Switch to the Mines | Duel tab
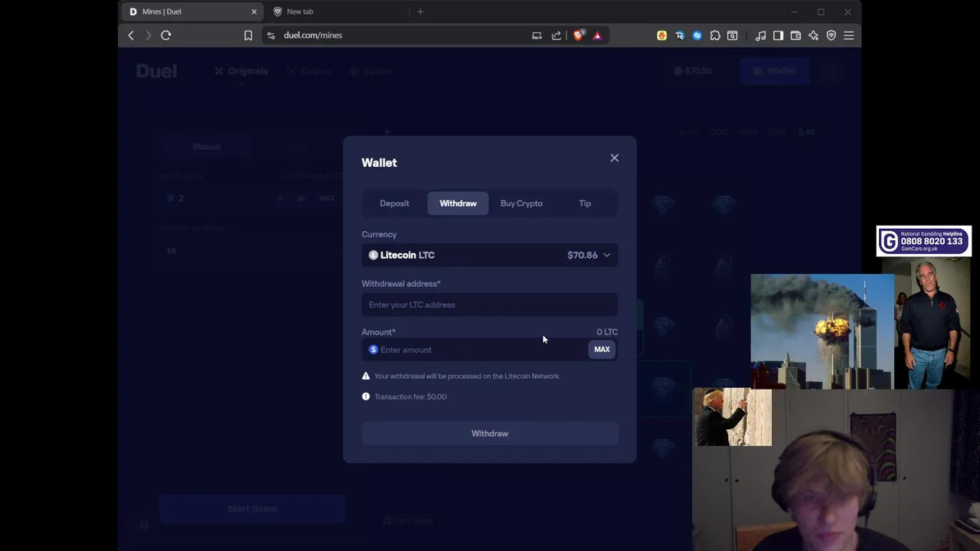The width and height of the screenshot is (980, 551). coord(191,11)
